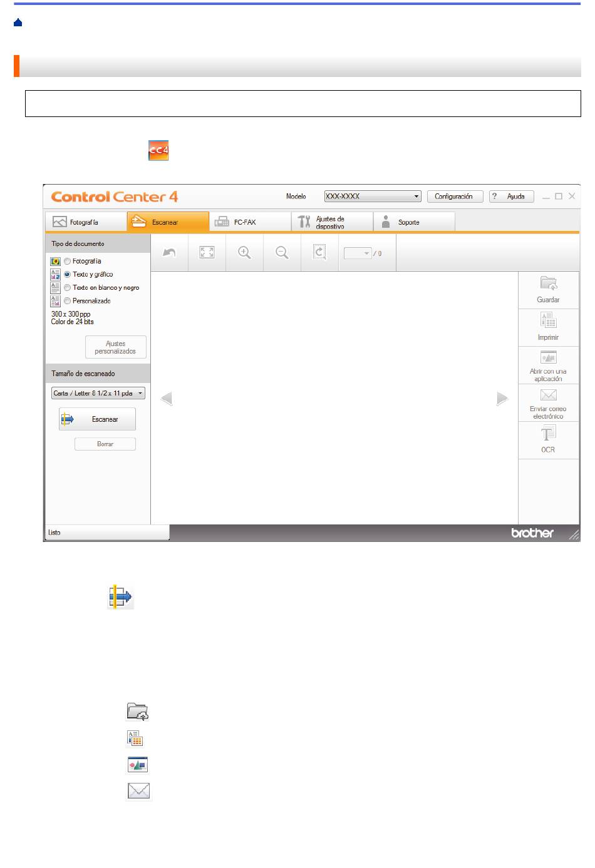595x868 pixels.
Task: Pick the Personalizado document type
Action: pyautogui.click(x=67, y=301)
